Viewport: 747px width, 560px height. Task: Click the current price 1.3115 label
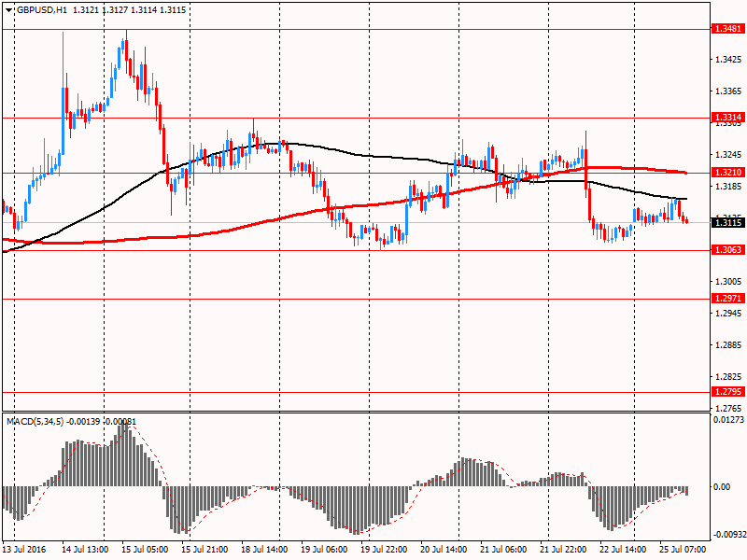[728, 222]
